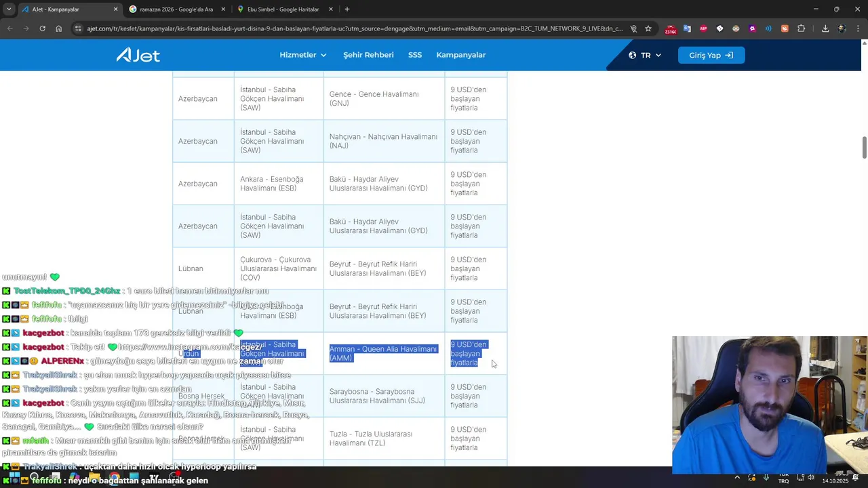Screen dimensions: 868x488
Task: Go forward in browser history
Action: click(26, 28)
